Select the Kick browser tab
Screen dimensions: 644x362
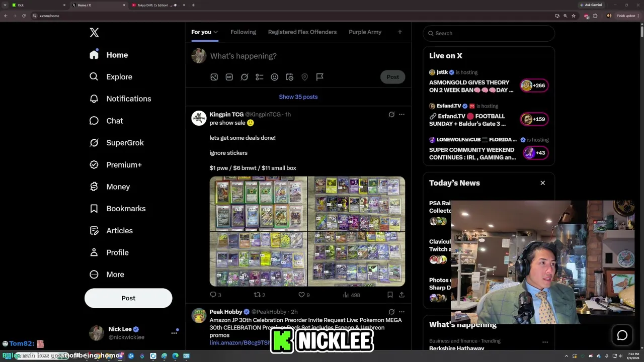point(39,5)
